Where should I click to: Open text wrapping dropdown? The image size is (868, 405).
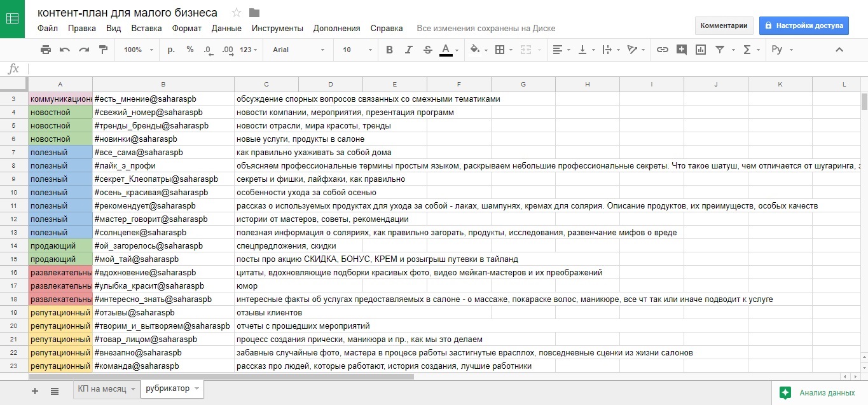pos(610,50)
